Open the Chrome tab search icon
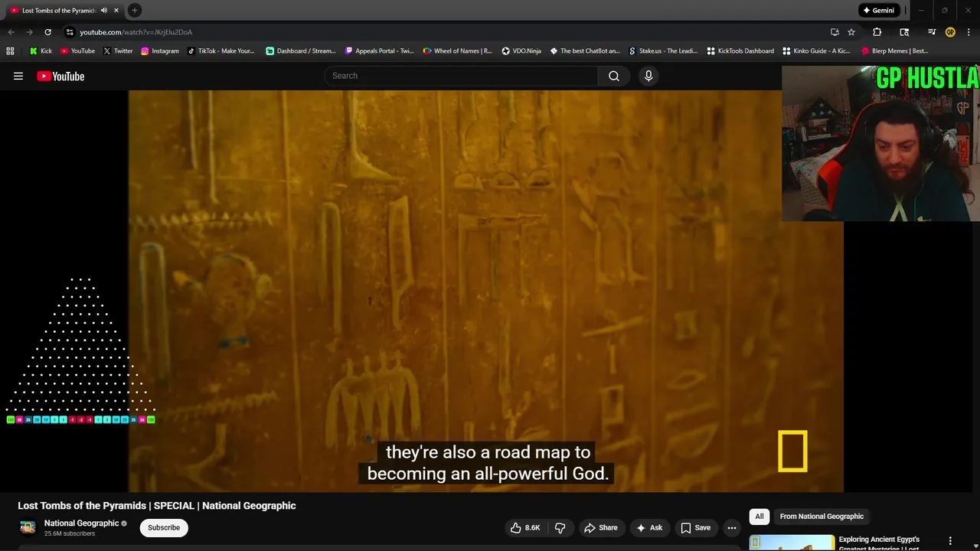This screenshot has width=980, height=551. [904, 32]
